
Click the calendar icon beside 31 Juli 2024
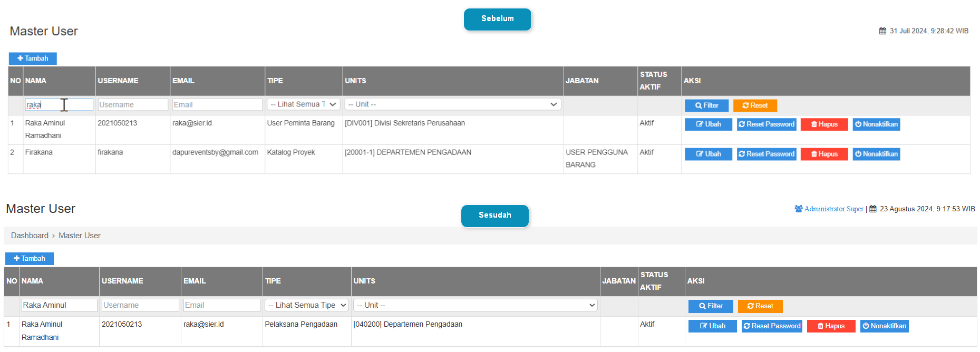(x=882, y=31)
